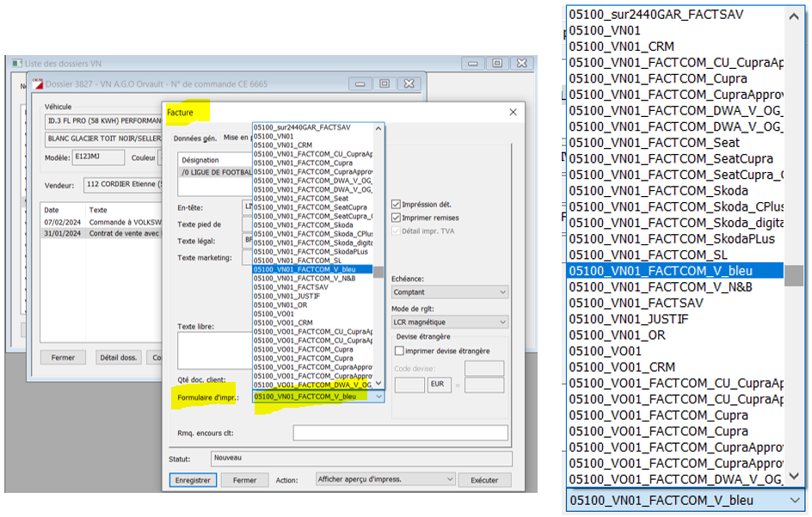Select the /0 LIGUE DE FOOTBAL designation row
Viewport: 812px width, 517px height.
215,173
